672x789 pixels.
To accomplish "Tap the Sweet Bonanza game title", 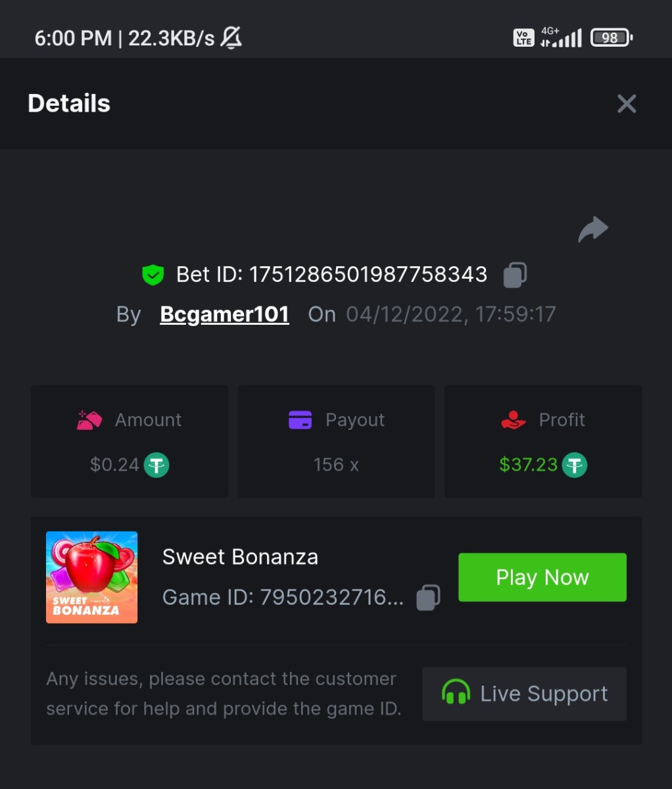I will click(x=240, y=557).
